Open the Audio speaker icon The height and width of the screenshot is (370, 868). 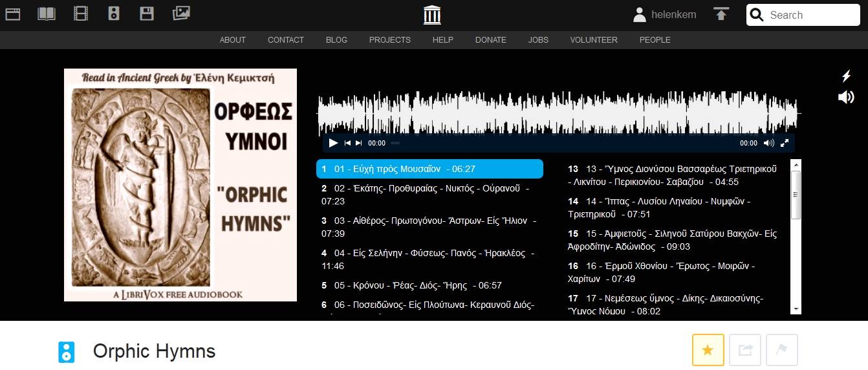tap(114, 14)
